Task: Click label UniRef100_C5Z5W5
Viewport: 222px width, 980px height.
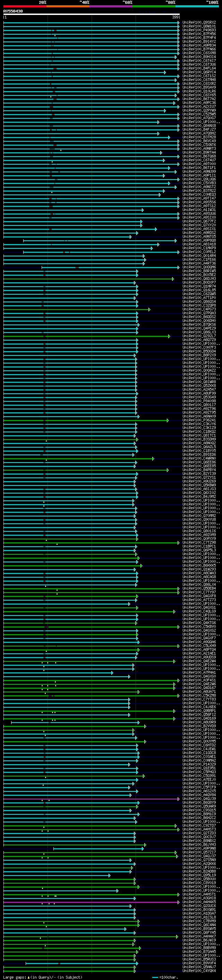Action: point(199,114)
